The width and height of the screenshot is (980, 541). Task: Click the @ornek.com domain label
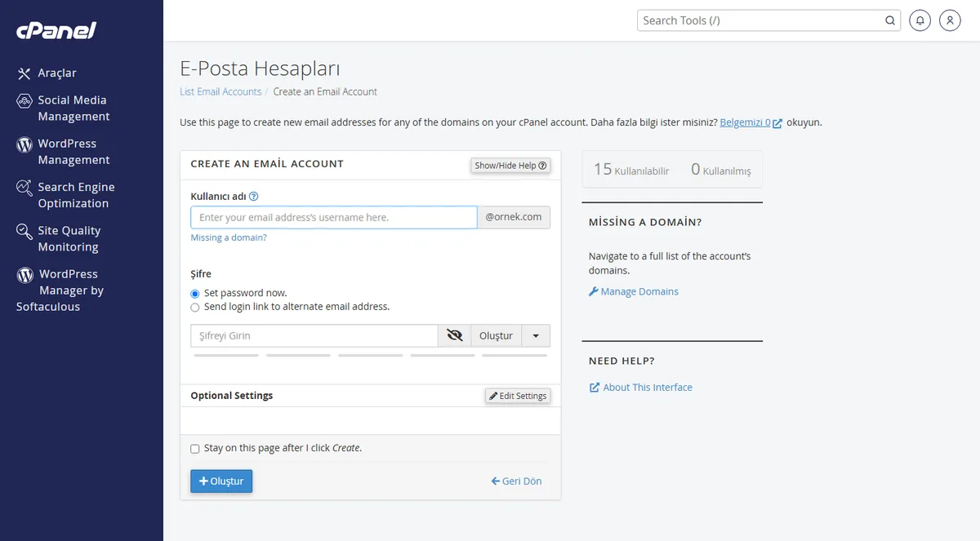pos(514,217)
